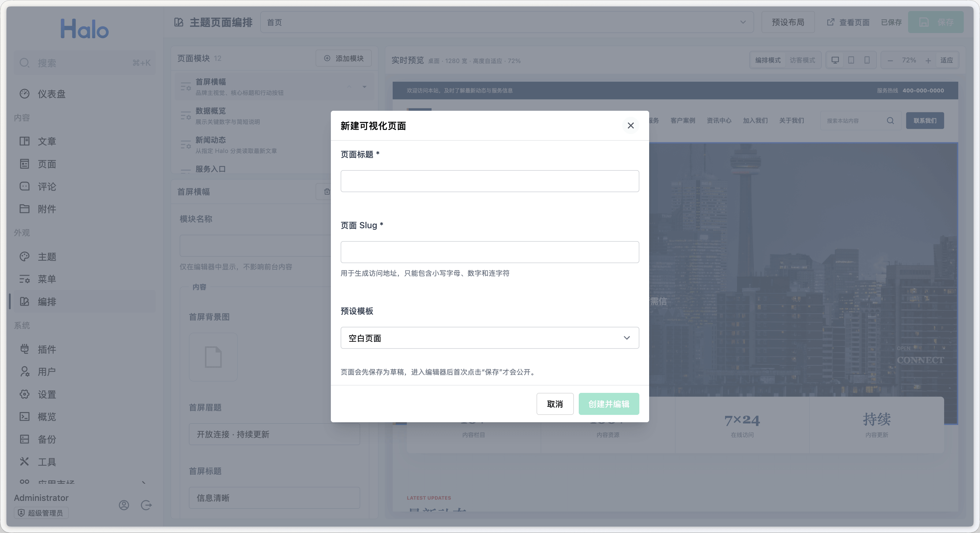Click the 设置 gear icon
This screenshot has width=980, height=533.
click(x=24, y=394)
